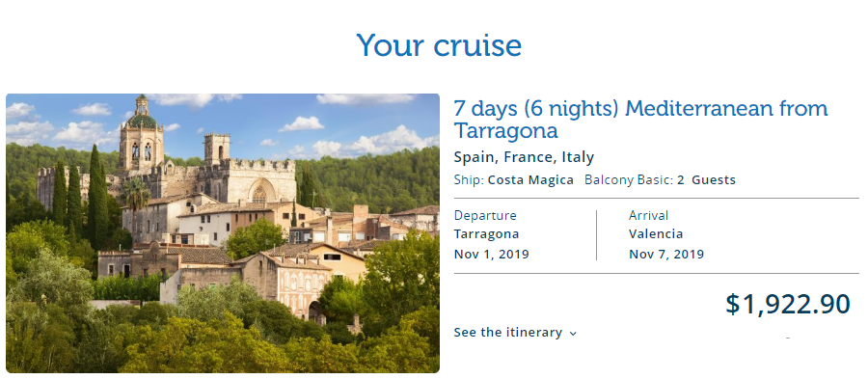Click the Your cruise heading
This screenshot has height=379, width=868.
[439, 45]
